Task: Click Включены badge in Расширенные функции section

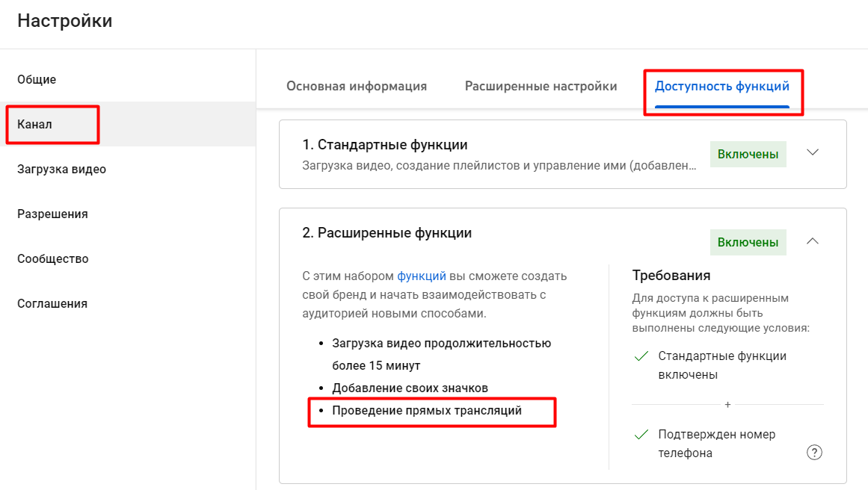Action: pyautogui.click(x=748, y=242)
